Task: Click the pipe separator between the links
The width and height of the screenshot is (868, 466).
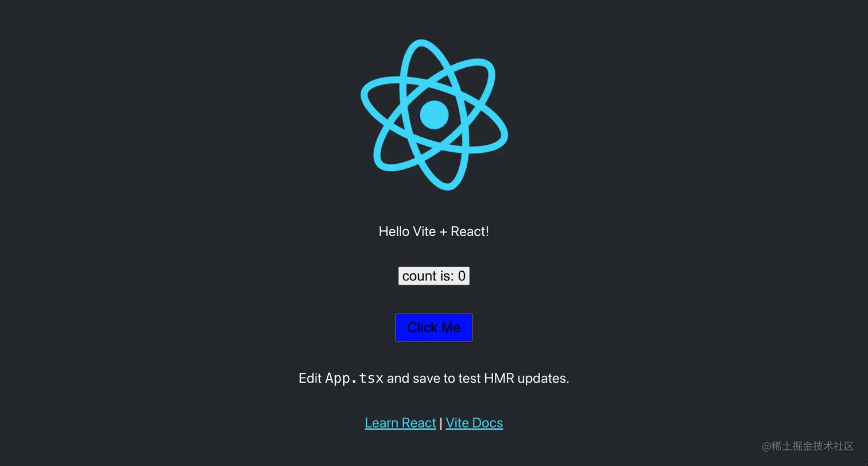Action: pyautogui.click(x=441, y=423)
